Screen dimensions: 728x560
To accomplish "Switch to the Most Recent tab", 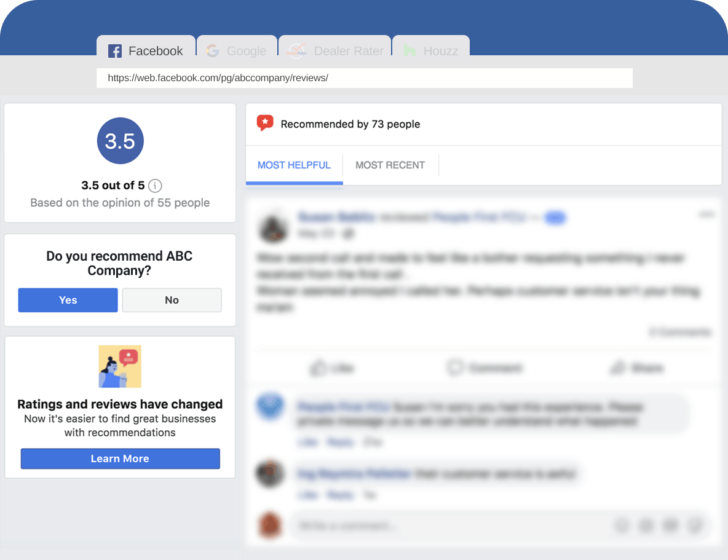I will 390,165.
